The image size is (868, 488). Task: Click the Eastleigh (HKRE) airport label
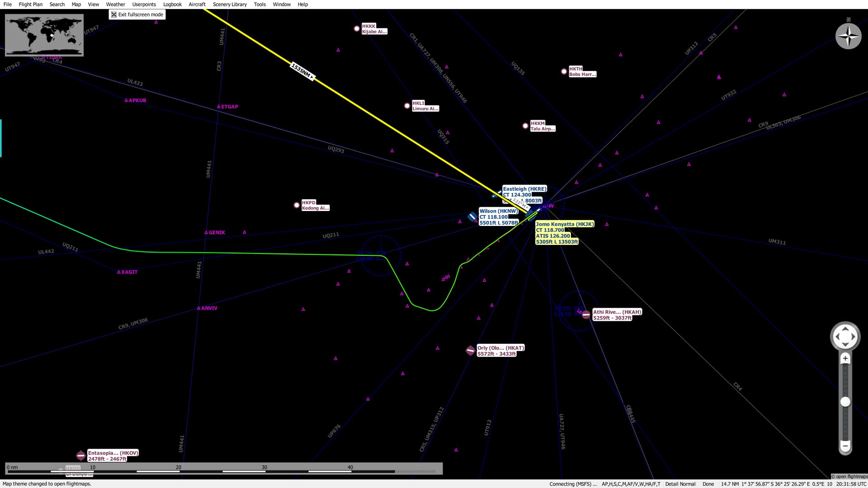524,189
